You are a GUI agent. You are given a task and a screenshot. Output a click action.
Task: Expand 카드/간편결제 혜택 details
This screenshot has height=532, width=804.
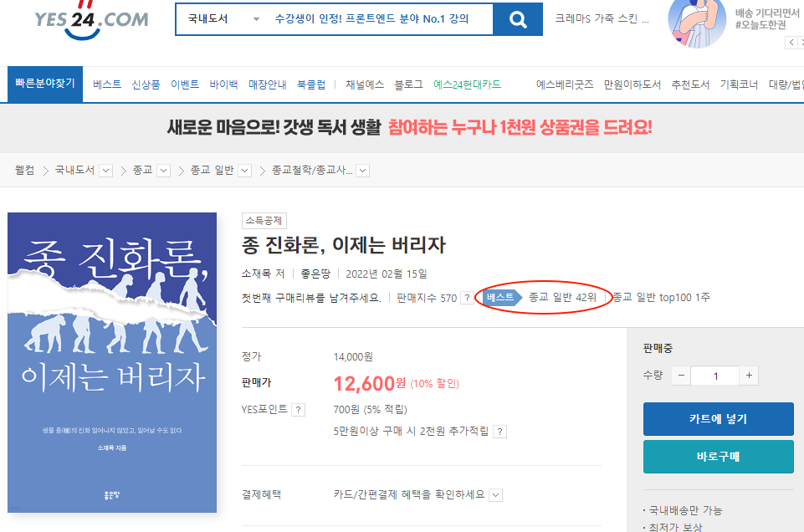coord(495,495)
